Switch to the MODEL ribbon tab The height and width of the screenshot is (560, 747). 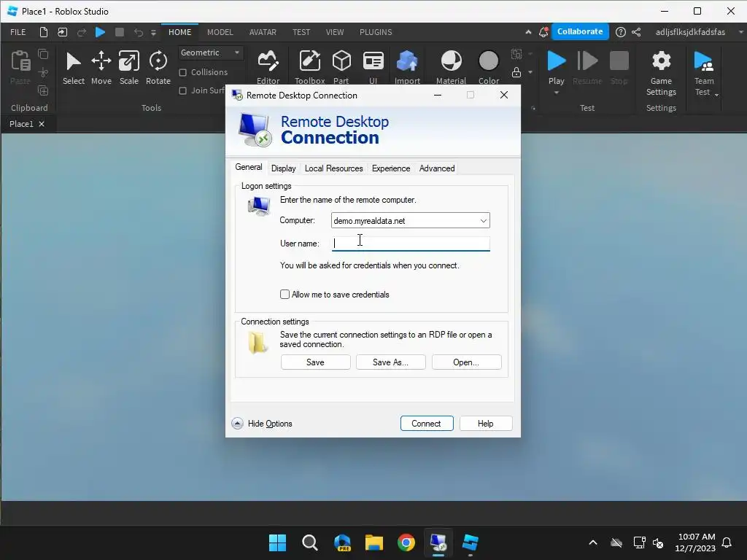pyautogui.click(x=220, y=32)
